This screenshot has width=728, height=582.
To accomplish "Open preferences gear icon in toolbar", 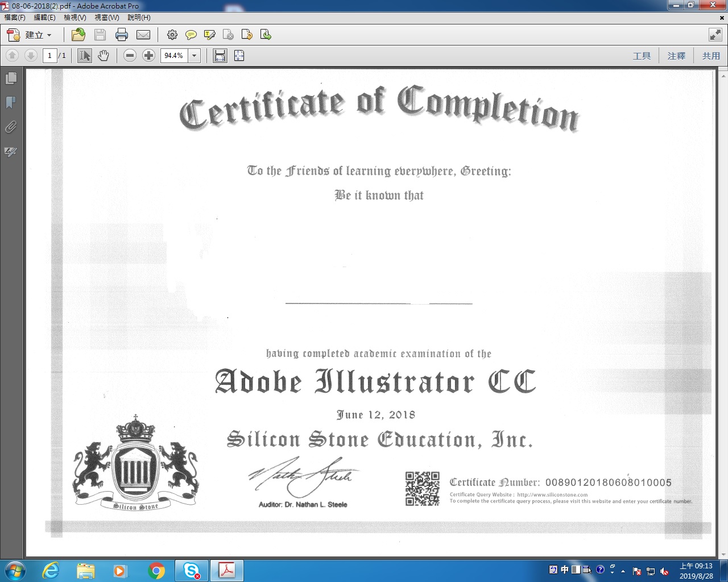I will point(172,35).
